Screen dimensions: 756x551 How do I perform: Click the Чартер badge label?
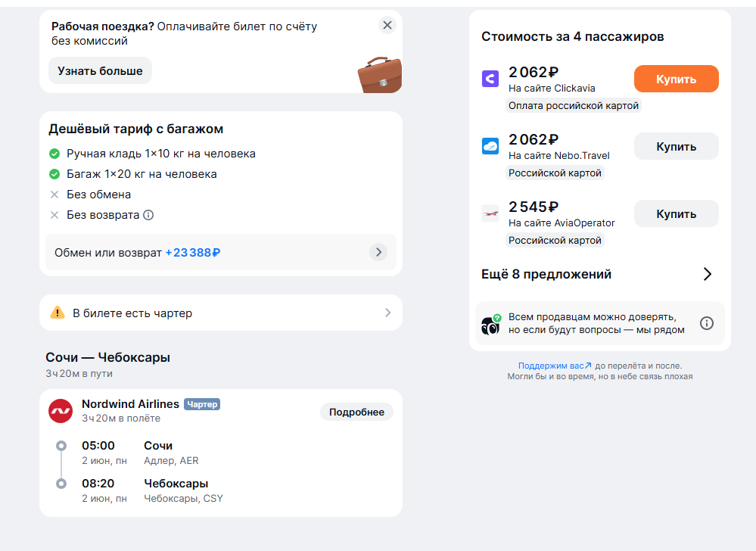tap(202, 404)
